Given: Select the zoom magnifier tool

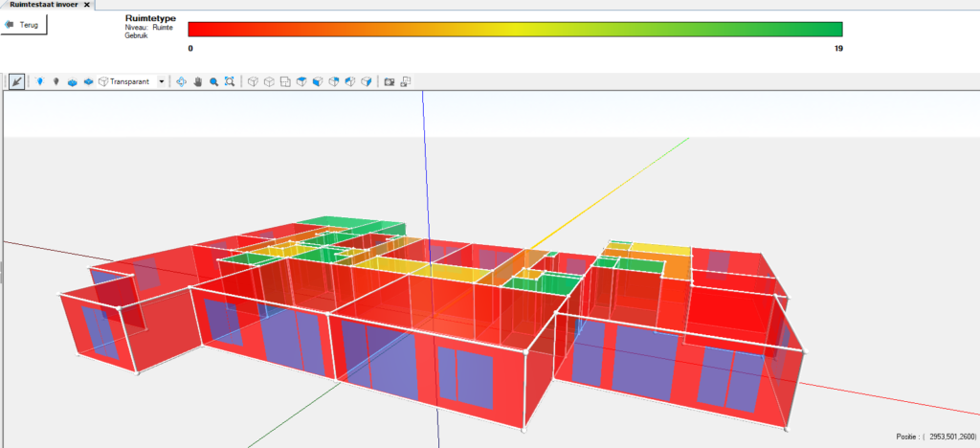Looking at the screenshot, I should [x=213, y=82].
